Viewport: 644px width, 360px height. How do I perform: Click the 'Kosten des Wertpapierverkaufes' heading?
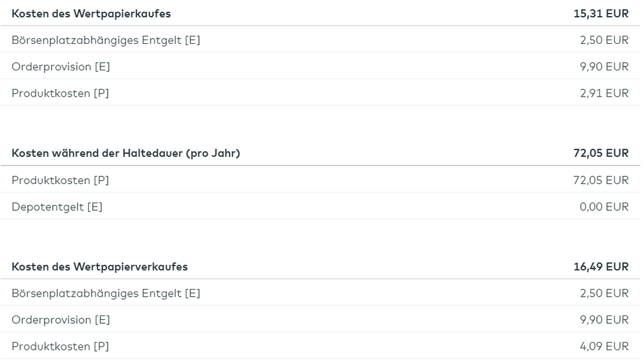click(99, 266)
